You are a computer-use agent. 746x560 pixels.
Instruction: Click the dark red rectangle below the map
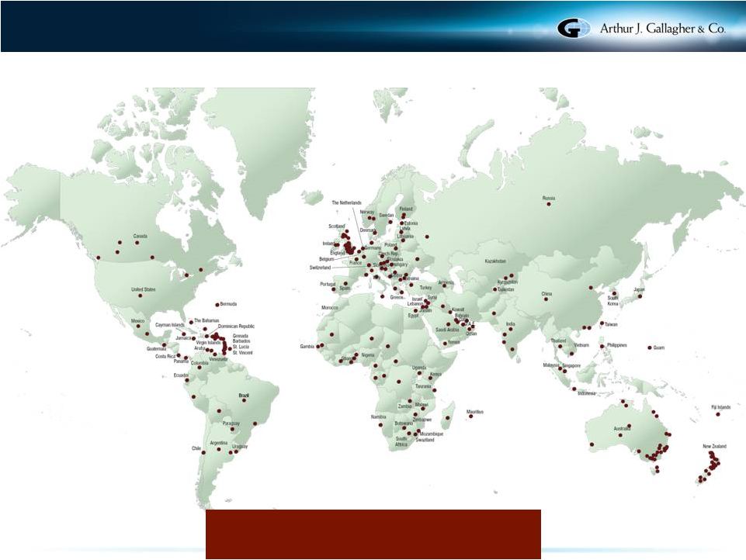point(373,534)
